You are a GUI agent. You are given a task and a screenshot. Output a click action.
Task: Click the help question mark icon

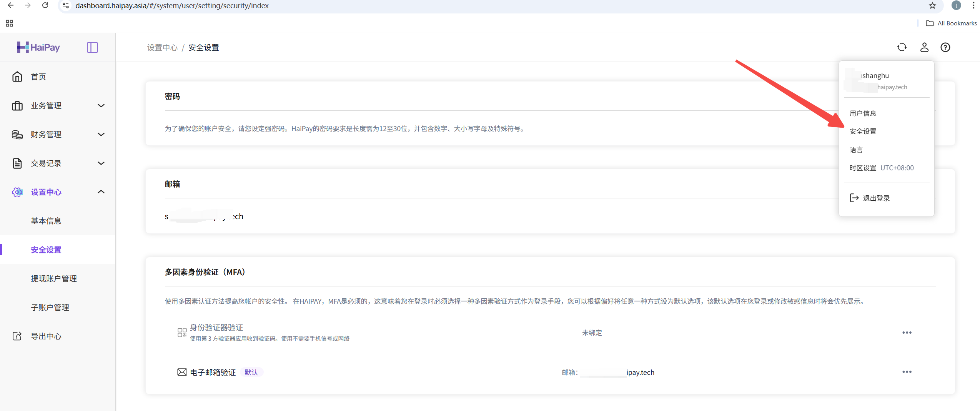pyautogui.click(x=945, y=47)
